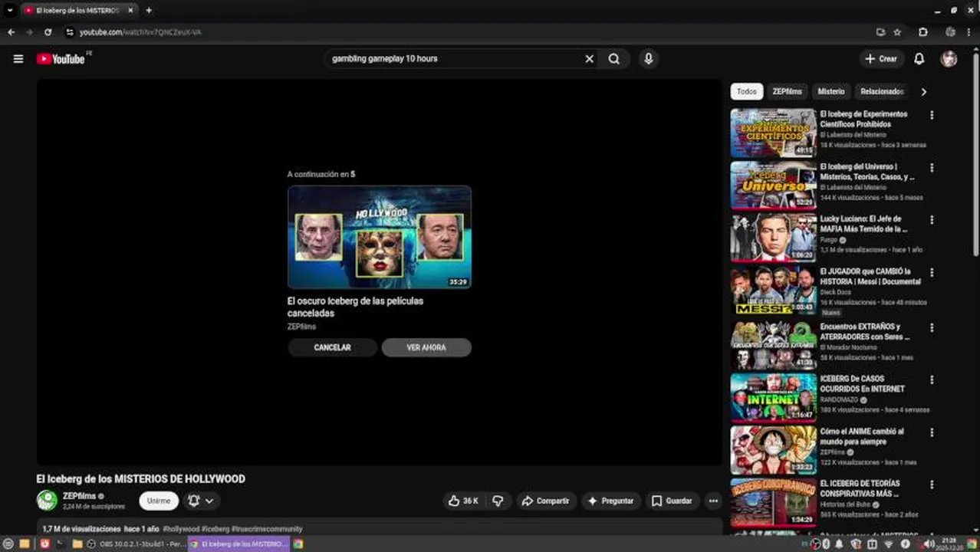This screenshot has width=980, height=552.
Task: Expand the video description box
Action: pyautogui.click(x=380, y=529)
